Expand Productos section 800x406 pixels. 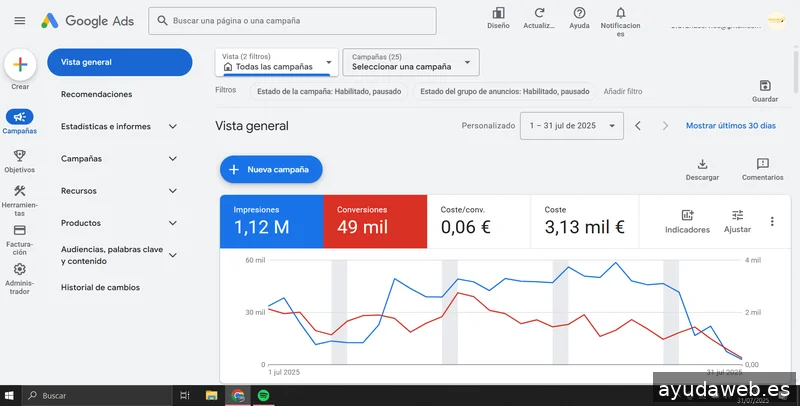click(173, 223)
